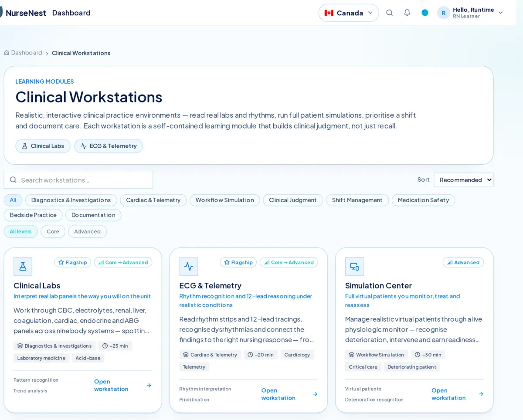Image resolution: width=523 pixels, height=420 pixels.
Task: Click the R user avatar
Action: tap(444, 13)
